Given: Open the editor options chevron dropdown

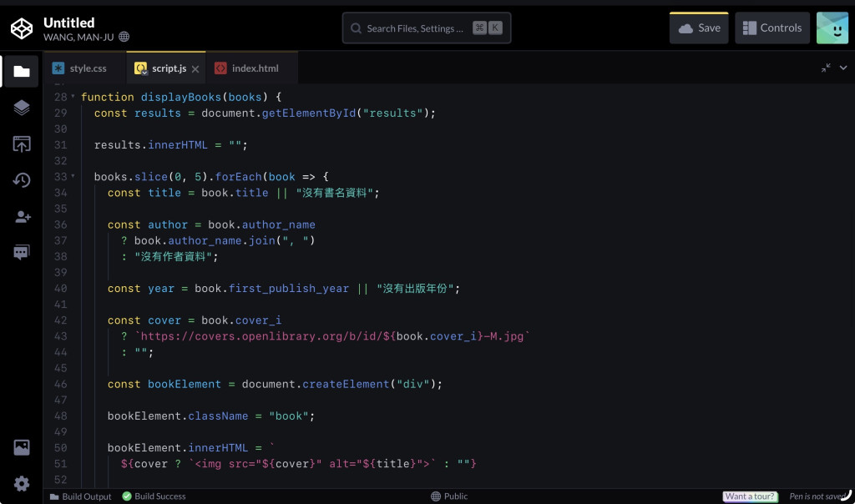Looking at the screenshot, I should pyautogui.click(x=843, y=68).
